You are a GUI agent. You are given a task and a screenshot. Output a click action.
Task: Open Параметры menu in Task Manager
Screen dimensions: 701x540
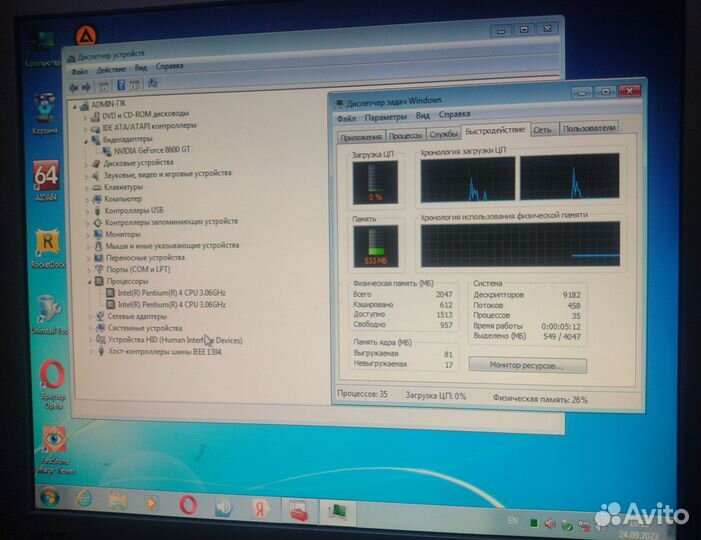386,117
